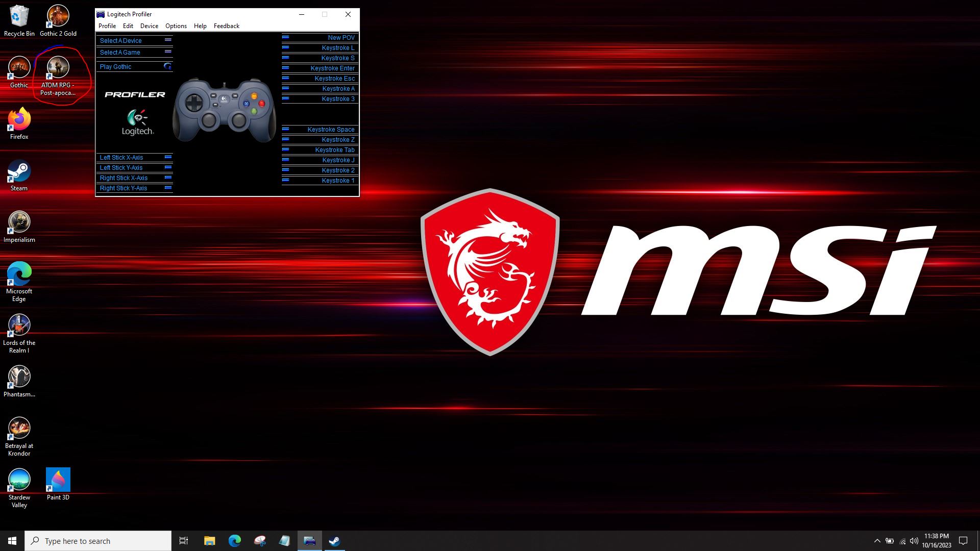
Task: Select the Microsoft Edge desktop shortcut
Action: coord(19,282)
